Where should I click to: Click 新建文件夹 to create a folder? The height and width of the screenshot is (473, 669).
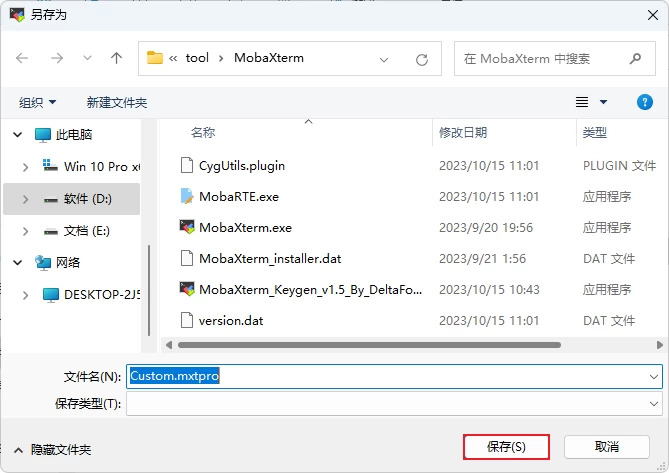click(x=117, y=102)
